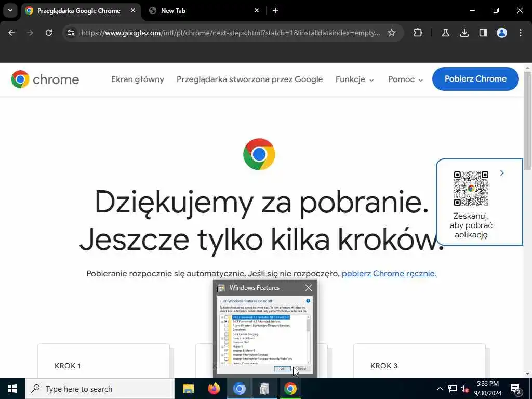Switch to blue Chromium taskbar icon

pos(239,389)
